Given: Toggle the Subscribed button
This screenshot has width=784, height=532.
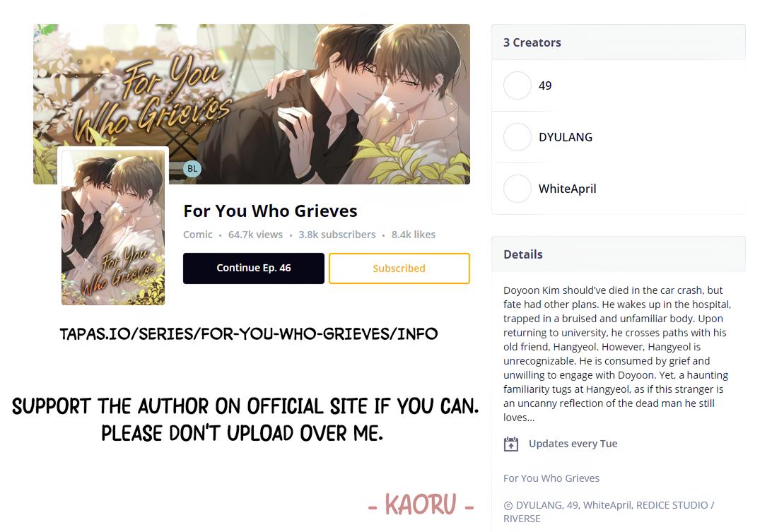Looking at the screenshot, I should (x=399, y=268).
